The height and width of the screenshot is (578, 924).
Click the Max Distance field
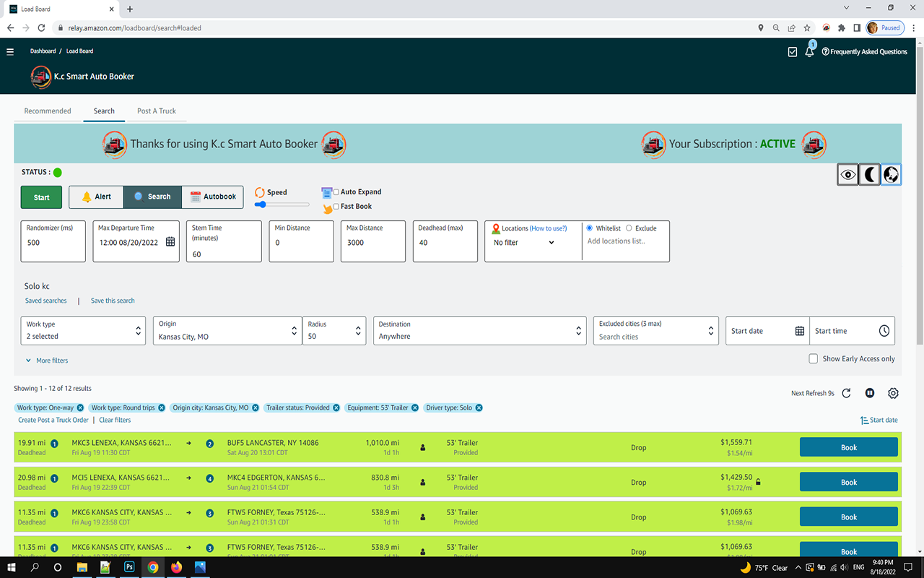373,241
